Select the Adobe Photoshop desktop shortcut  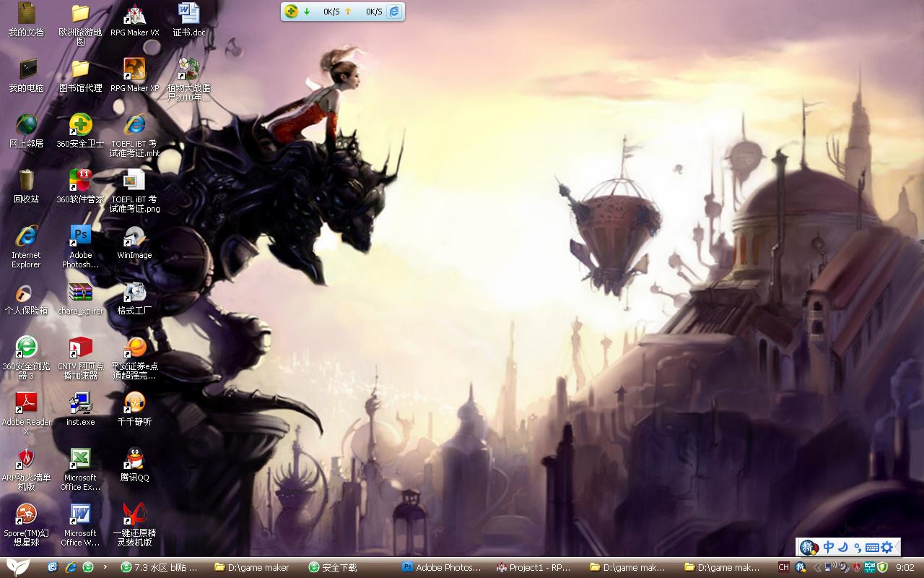click(x=80, y=246)
